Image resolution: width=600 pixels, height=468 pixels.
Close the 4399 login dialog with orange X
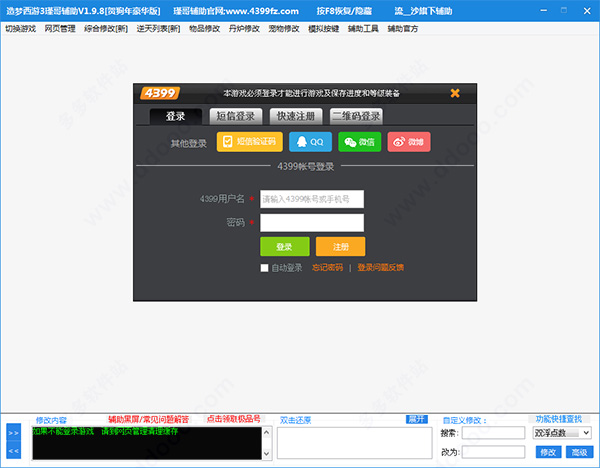pyautogui.click(x=455, y=93)
